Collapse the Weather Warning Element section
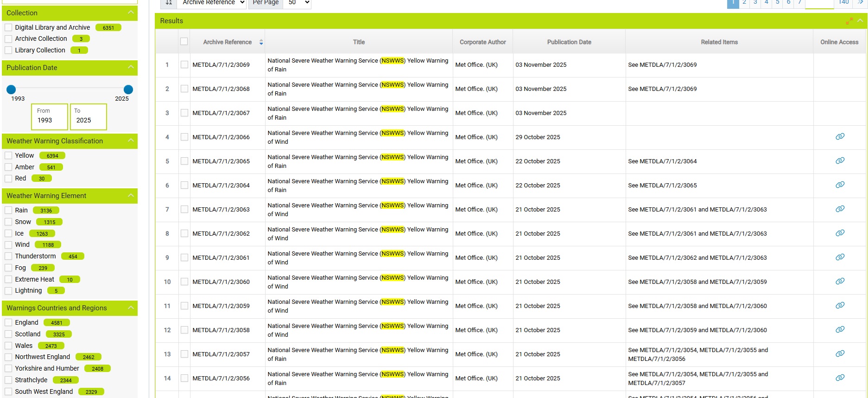 pyautogui.click(x=131, y=195)
